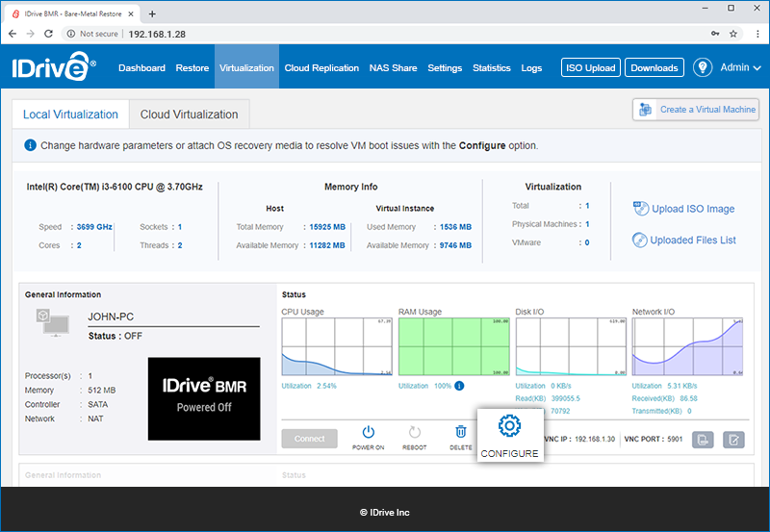The height and width of the screenshot is (532, 770).
Task: Click the VNC PORT 5901 text
Action: click(654, 439)
